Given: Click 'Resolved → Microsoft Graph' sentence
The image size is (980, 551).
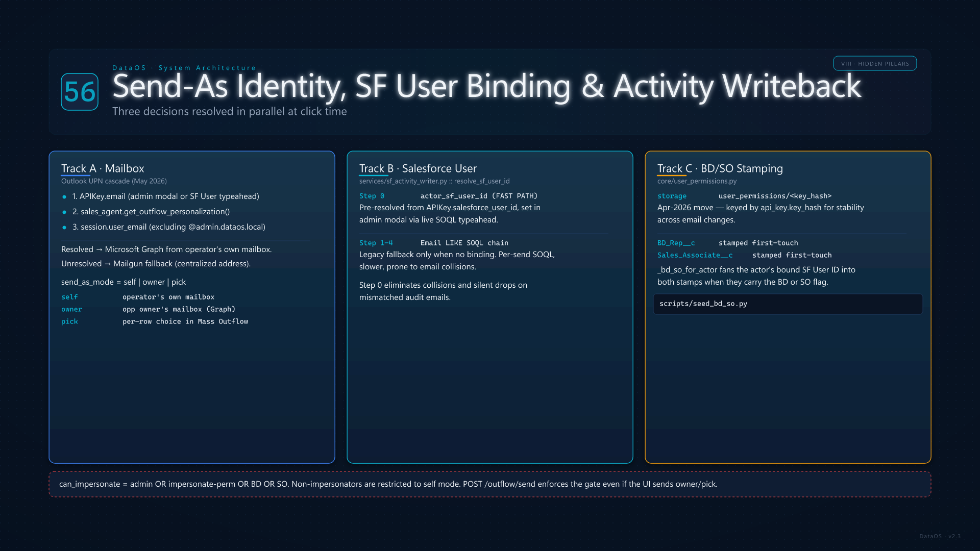Looking at the screenshot, I should pos(166,249).
